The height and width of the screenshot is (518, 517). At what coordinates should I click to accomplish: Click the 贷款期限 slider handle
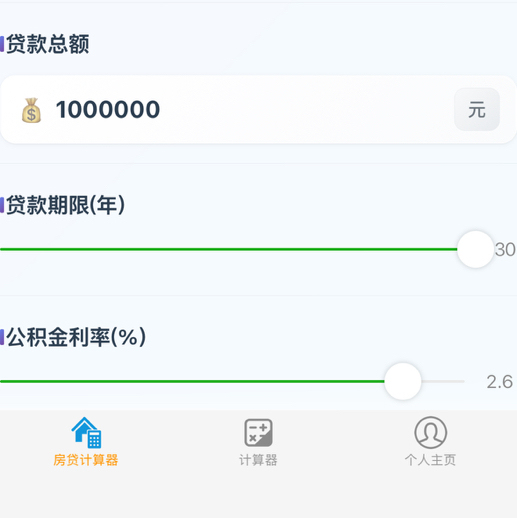tap(475, 249)
